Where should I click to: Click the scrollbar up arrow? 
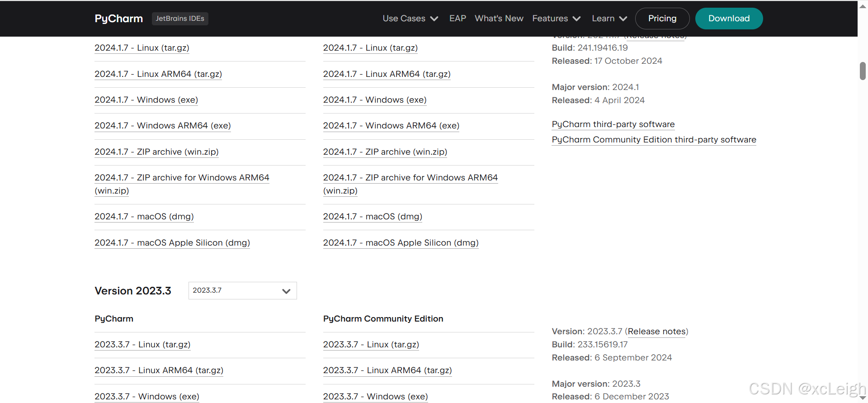click(x=863, y=6)
